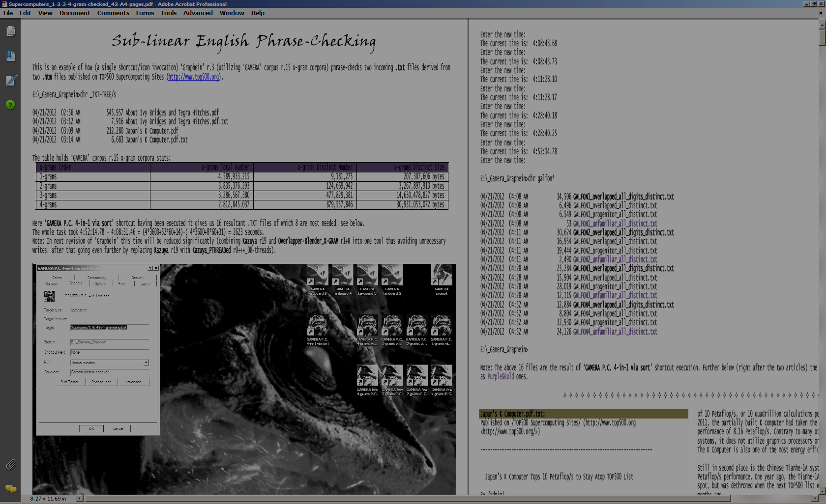Click the GAMERA few 3-grams P.C. icon
Image resolution: width=826 pixels, height=504 pixels.
(x=392, y=380)
